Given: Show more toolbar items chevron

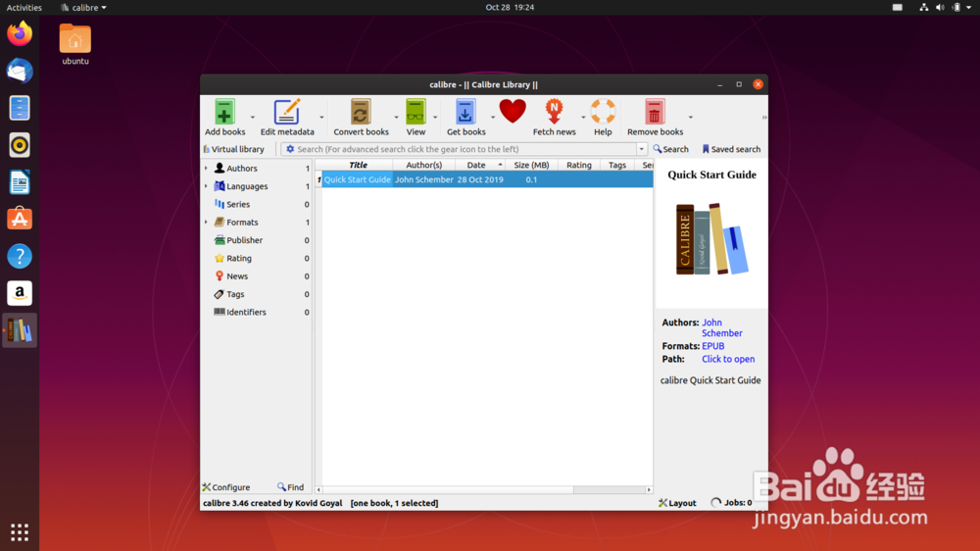Looking at the screenshot, I should point(763,118).
